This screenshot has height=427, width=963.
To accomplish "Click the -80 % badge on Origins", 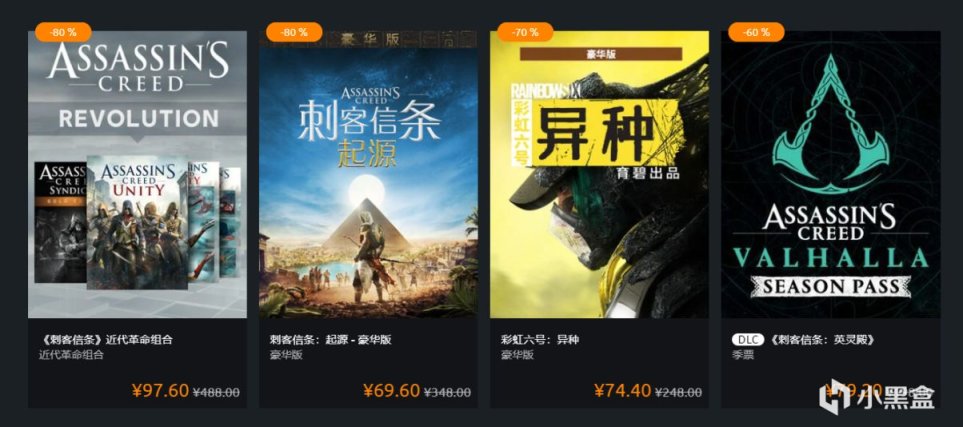I will pyautogui.click(x=294, y=32).
